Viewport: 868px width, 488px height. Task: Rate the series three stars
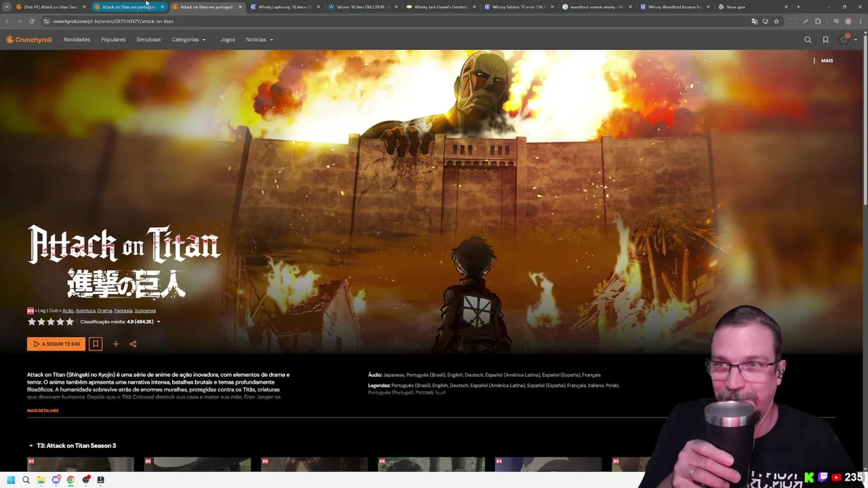(50, 322)
